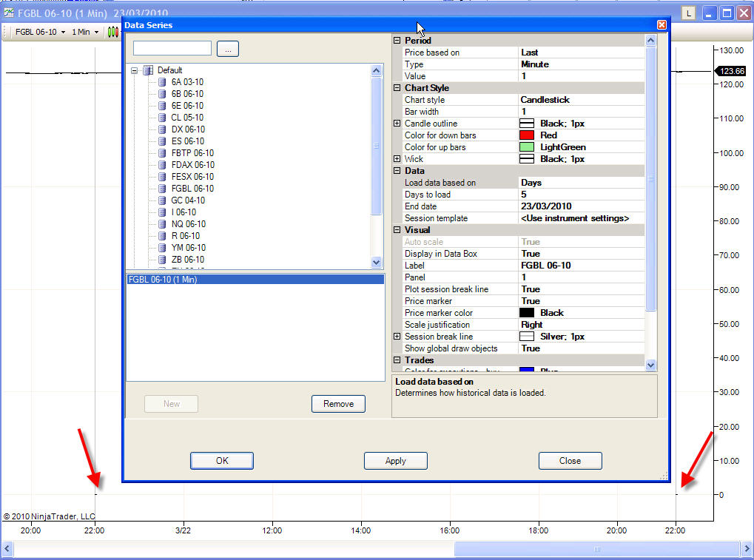Screen dimensions: 754x560
Task: Click the Apply button
Action: (395, 460)
